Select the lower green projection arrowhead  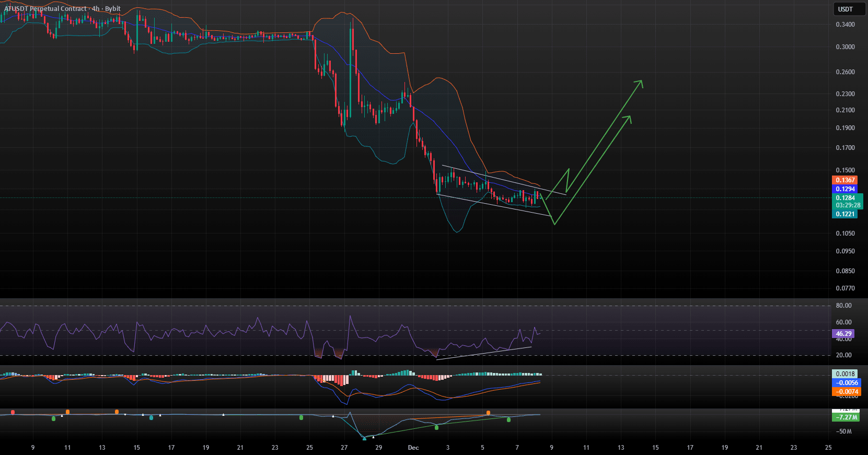628,119
